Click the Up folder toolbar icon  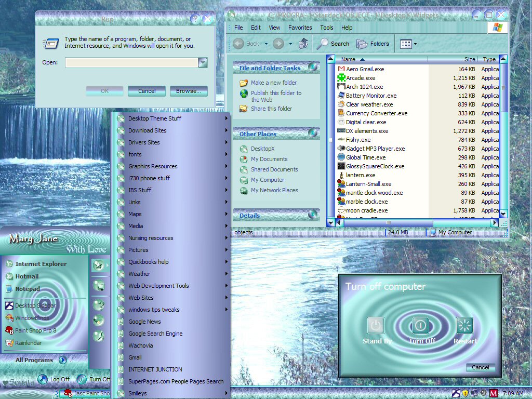[x=303, y=44]
